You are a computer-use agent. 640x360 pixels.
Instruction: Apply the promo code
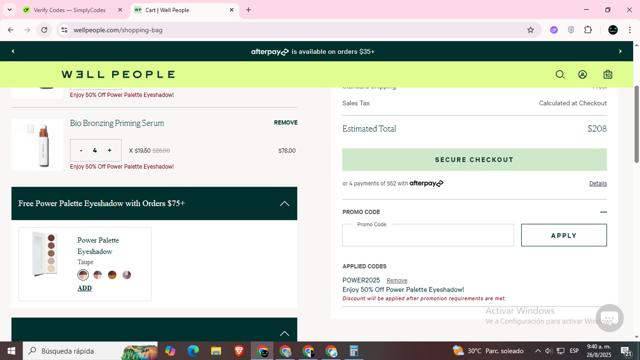click(564, 235)
